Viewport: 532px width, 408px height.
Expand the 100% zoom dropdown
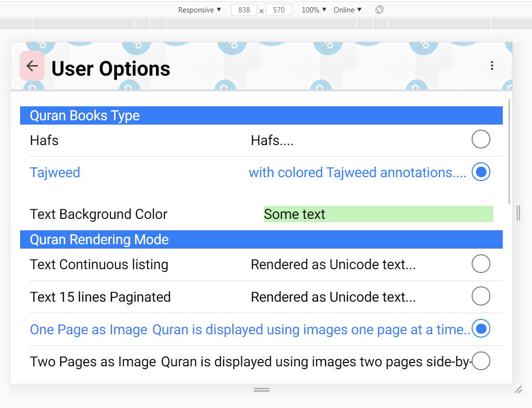[314, 10]
